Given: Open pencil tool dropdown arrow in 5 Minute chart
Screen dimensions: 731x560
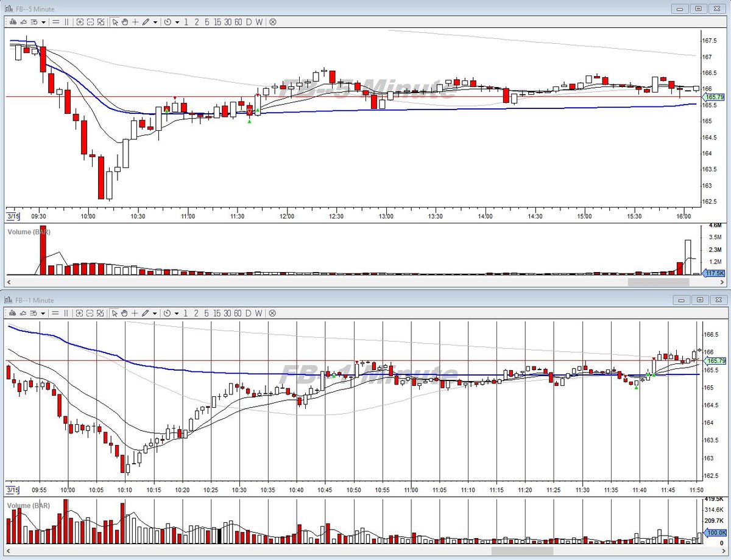Looking at the screenshot, I should tap(155, 22).
